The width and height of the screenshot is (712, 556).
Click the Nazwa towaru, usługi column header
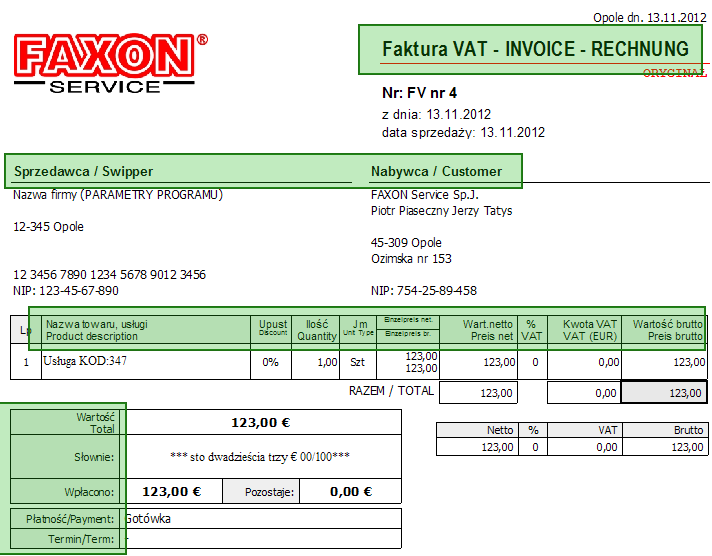click(146, 330)
